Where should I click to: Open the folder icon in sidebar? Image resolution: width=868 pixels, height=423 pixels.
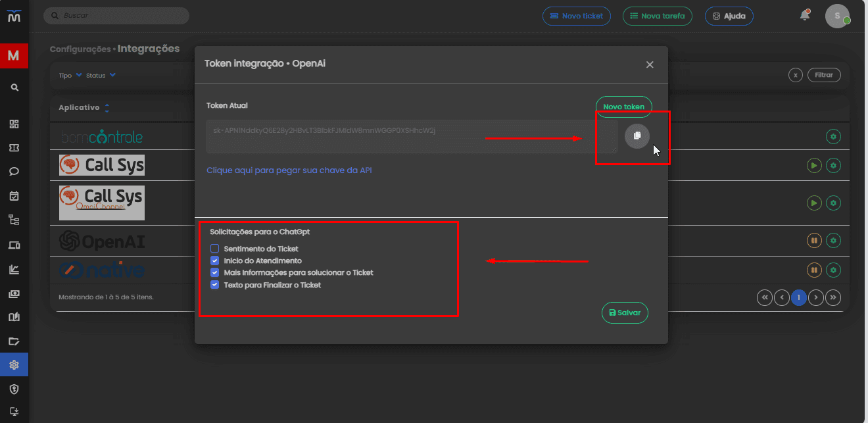14,341
